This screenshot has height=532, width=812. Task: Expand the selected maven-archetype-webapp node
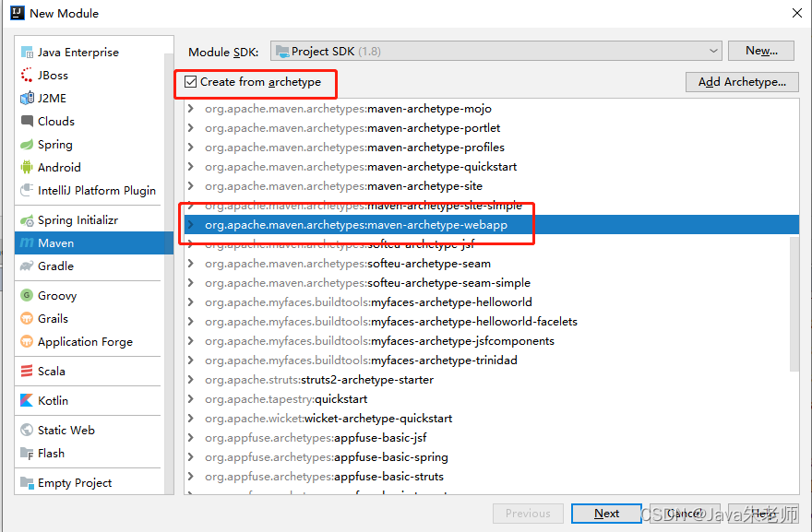click(191, 225)
